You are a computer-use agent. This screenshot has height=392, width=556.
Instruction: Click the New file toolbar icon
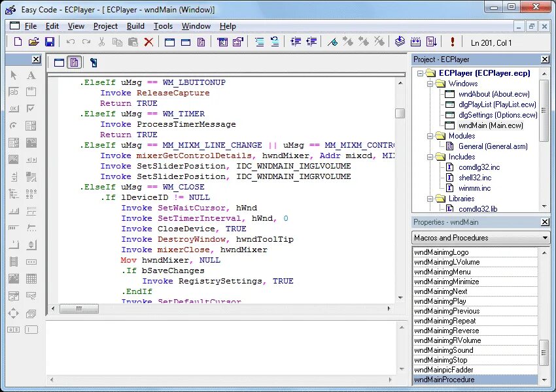18,42
